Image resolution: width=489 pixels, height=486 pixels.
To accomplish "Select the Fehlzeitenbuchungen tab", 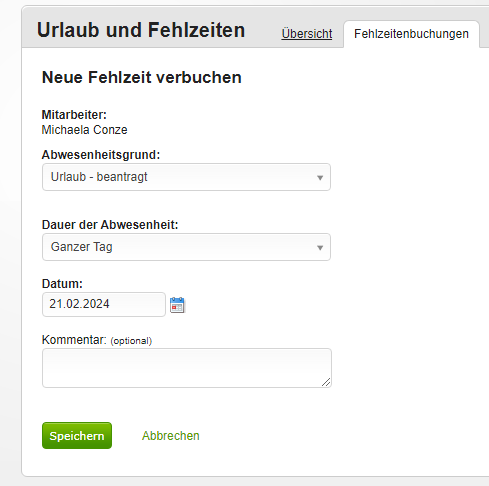I will tap(411, 34).
